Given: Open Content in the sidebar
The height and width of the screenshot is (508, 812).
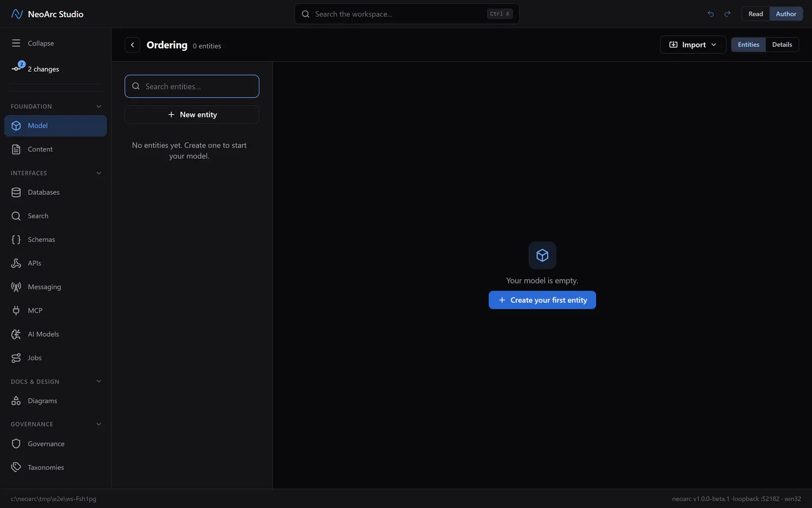Looking at the screenshot, I should pyautogui.click(x=55, y=149).
